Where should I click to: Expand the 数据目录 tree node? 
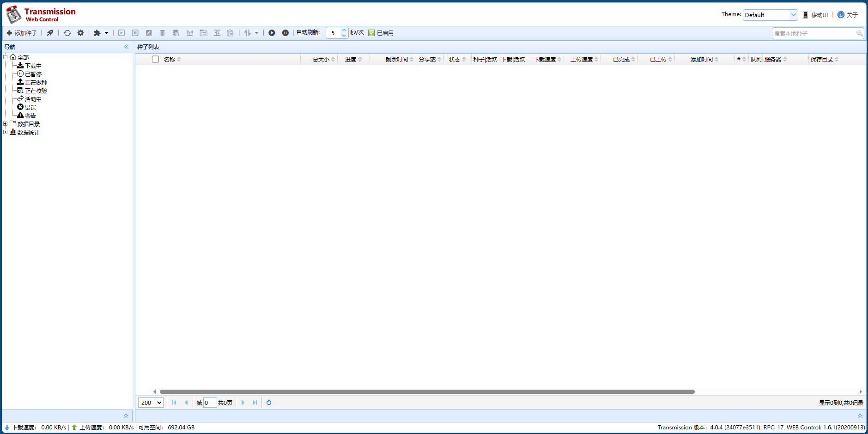click(6, 124)
